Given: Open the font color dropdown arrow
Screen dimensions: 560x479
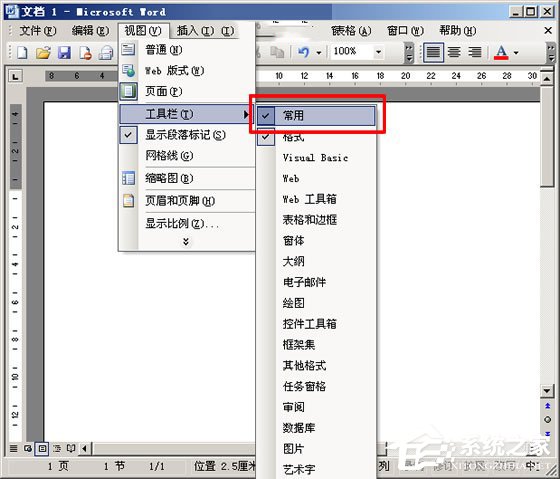Looking at the screenshot, I should (x=516, y=53).
